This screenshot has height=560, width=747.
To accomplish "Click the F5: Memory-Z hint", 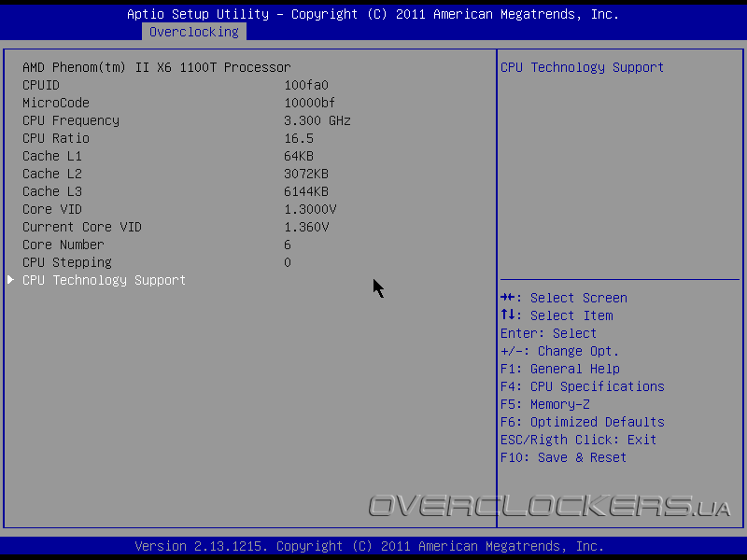I will pyautogui.click(x=545, y=404).
